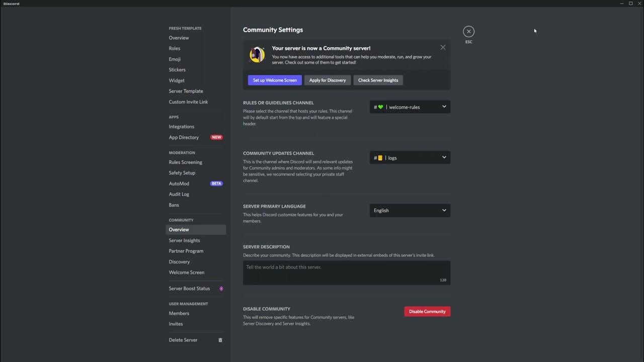644x362 pixels.
Task: Click the DISABLE COMMUNITY label
Action: click(x=267, y=309)
